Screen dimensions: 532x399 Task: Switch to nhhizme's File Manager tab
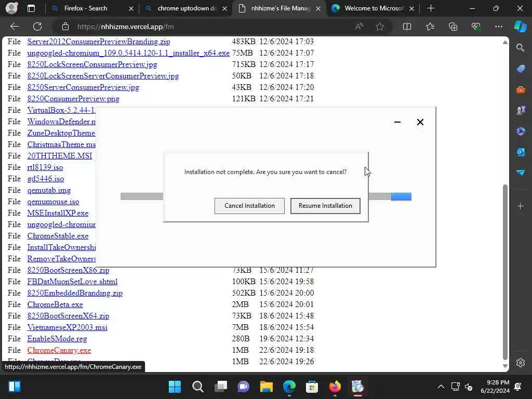coord(280,8)
